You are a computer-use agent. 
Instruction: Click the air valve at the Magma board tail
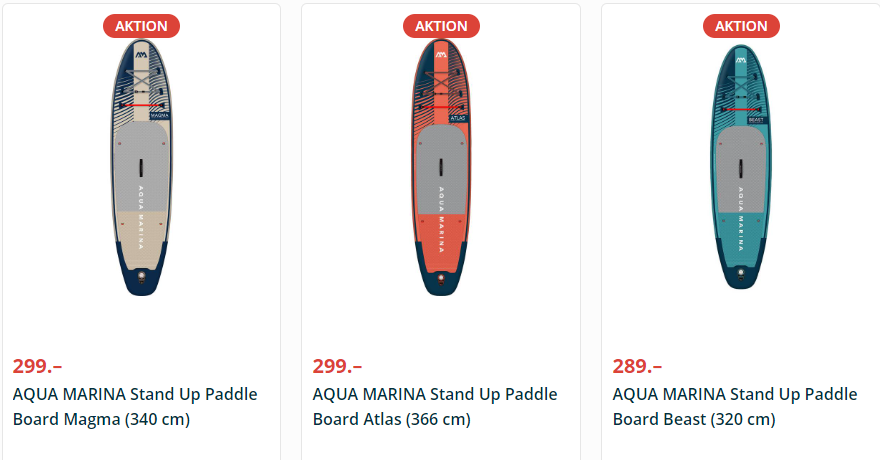[x=141, y=277]
